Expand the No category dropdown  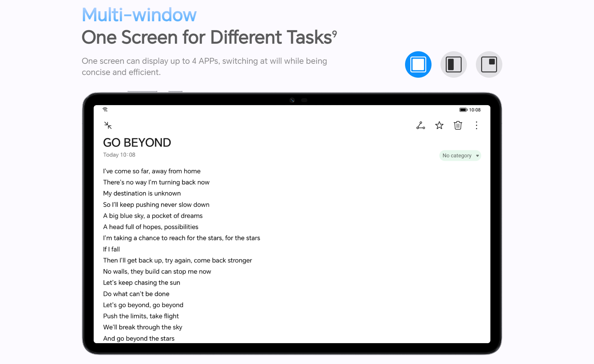click(460, 155)
